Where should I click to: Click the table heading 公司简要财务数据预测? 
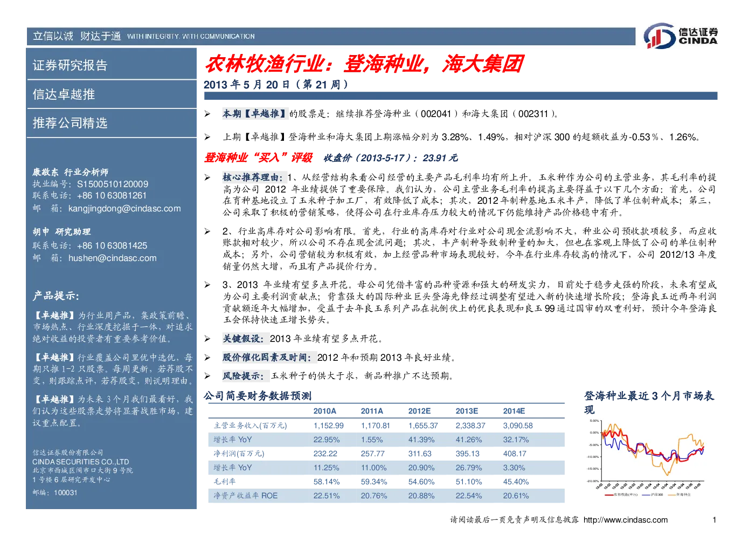coord(258,396)
